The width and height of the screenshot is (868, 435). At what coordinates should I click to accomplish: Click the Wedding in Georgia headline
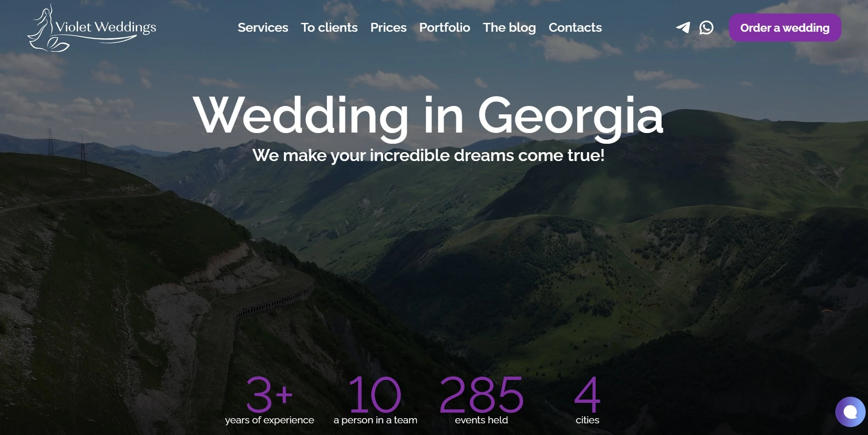point(428,116)
